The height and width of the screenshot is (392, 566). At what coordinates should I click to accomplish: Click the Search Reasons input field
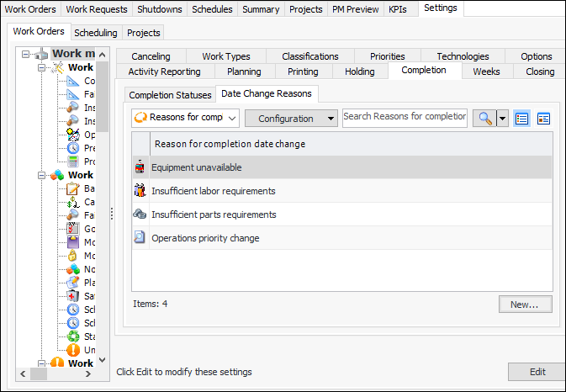pyautogui.click(x=405, y=117)
